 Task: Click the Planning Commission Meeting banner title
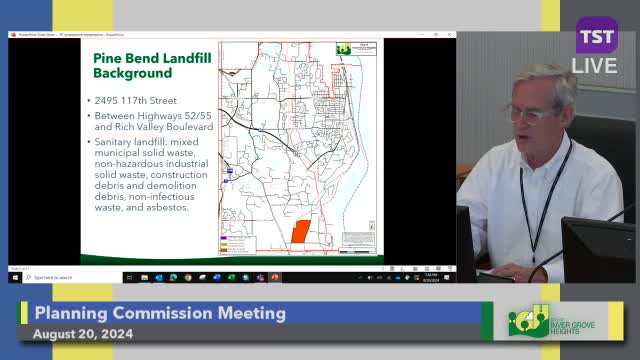click(160, 313)
